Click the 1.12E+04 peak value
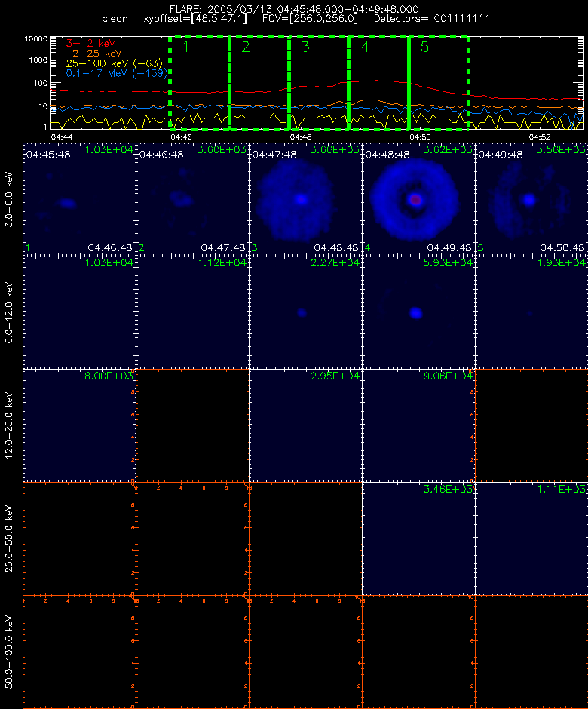Image resolution: width=588 pixels, height=709 pixels. point(222,262)
